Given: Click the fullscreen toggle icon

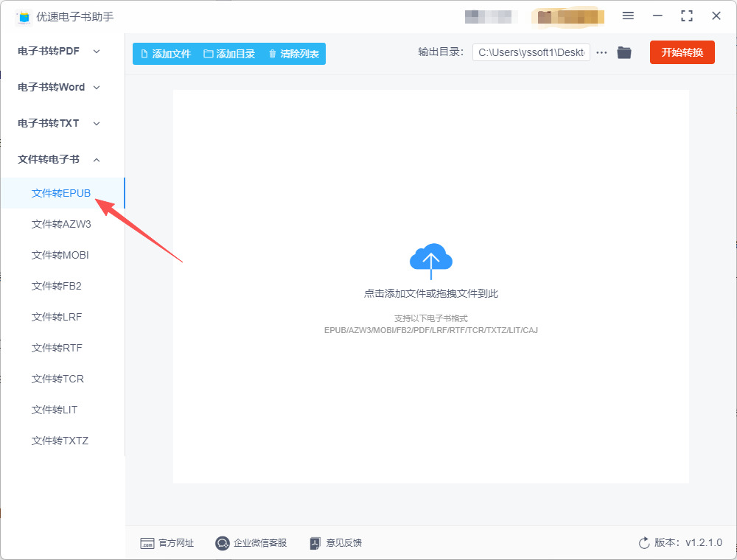Looking at the screenshot, I should [687, 16].
